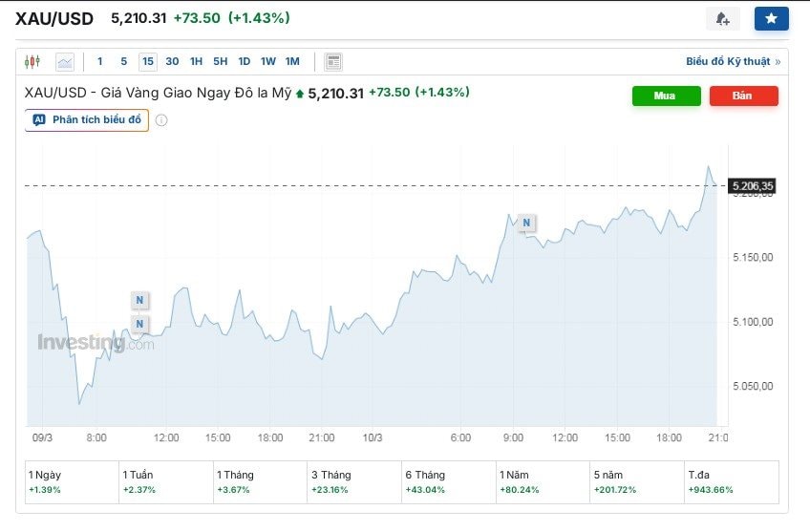Select the 1D interval
Image resolution: width=810 pixels, height=532 pixels.
pyautogui.click(x=245, y=62)
